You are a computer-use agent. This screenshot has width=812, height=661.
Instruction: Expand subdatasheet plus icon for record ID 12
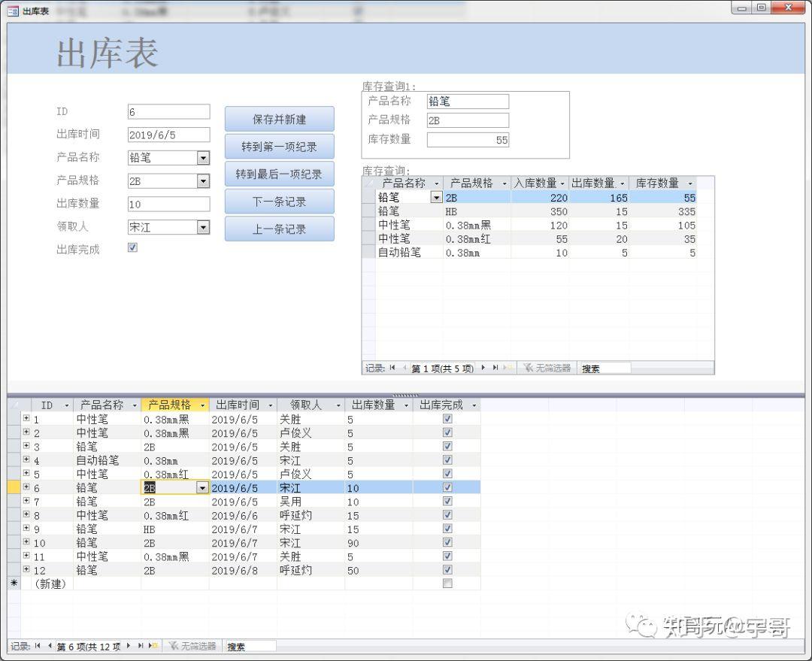tap(26, 569)
